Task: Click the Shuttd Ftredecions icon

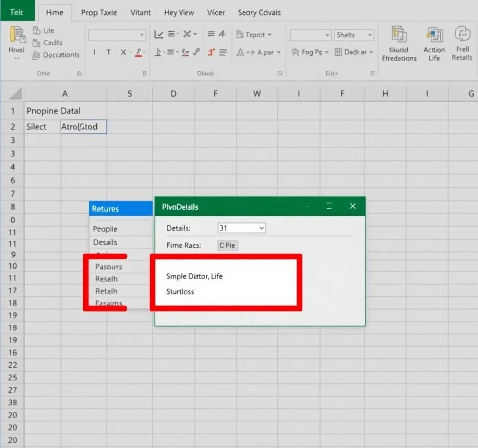Action: coord(399,35)
